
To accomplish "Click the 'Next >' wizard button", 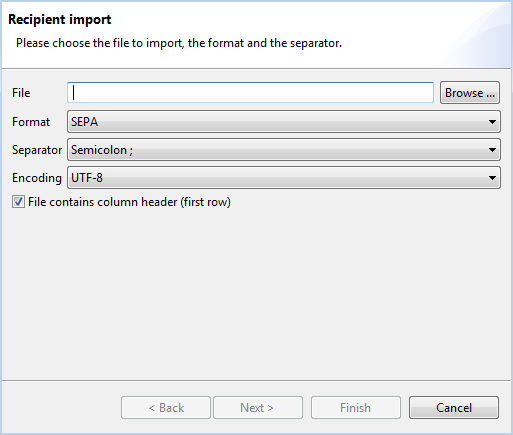I will (x=258, y=407).
